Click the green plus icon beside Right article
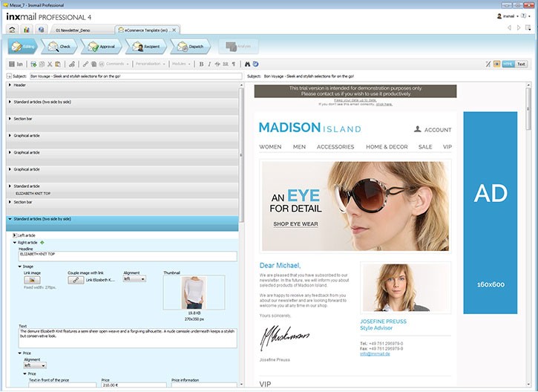The width and height of the screenshot is (538, 392). pos(42,242)
